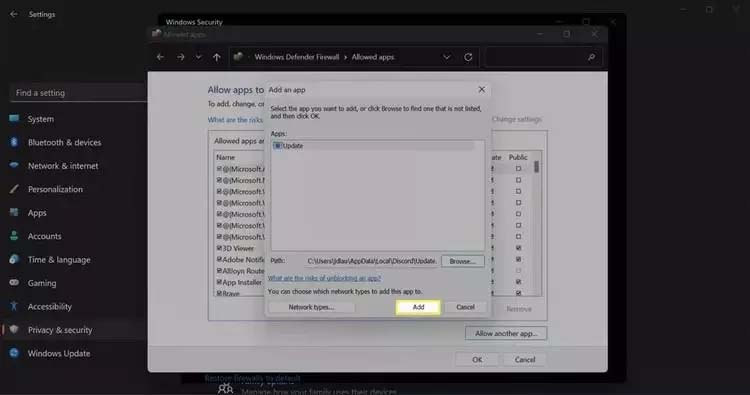Go up one folder level
Image resolution: width=750 pixels, height=395 pixels.
(x=217, y=57)
